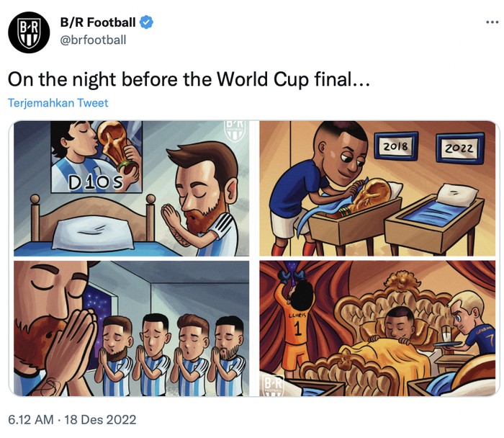Viewport: 504px width, 438px height.
Task: Open the Messi praying by bed image
Action: click(131, 188)
